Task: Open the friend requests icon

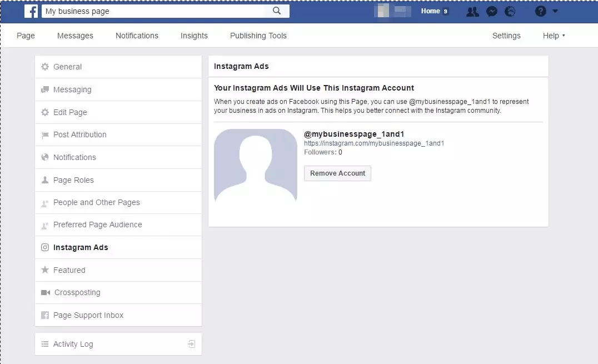Action: [x=472, y=12]
